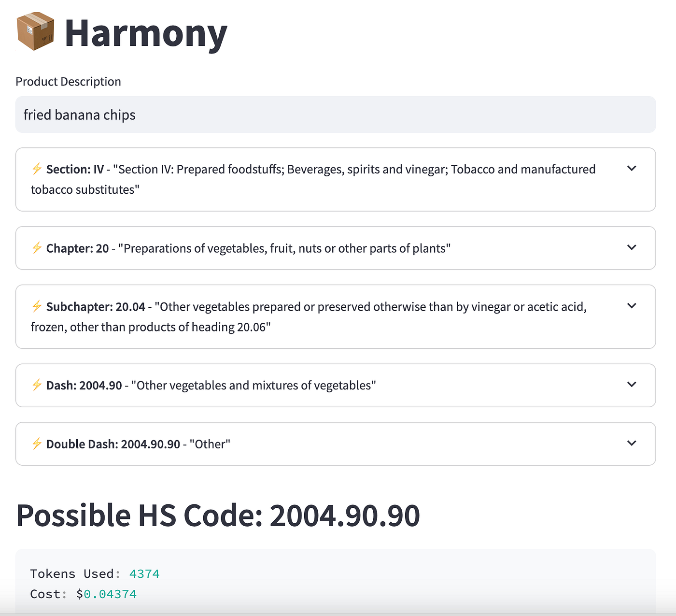676x616 pixels.
Task: Expand the Chapter 20 chevron arrow
Action: 632,247
